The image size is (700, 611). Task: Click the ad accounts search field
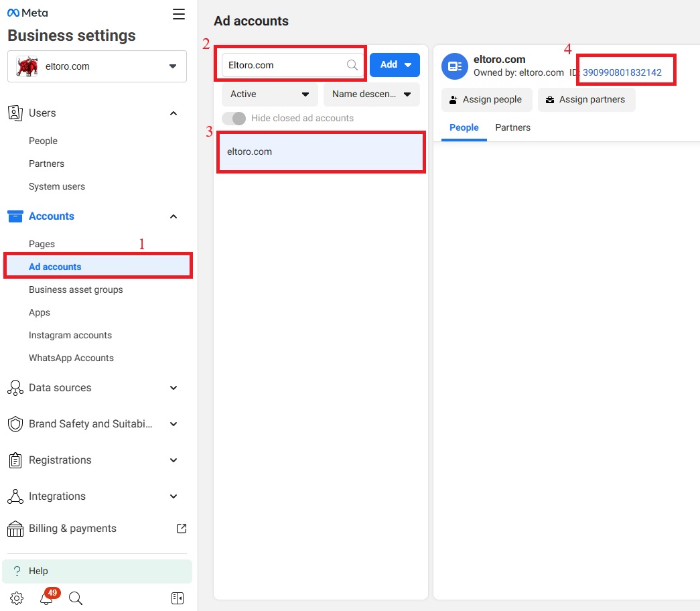coord(293,65)
